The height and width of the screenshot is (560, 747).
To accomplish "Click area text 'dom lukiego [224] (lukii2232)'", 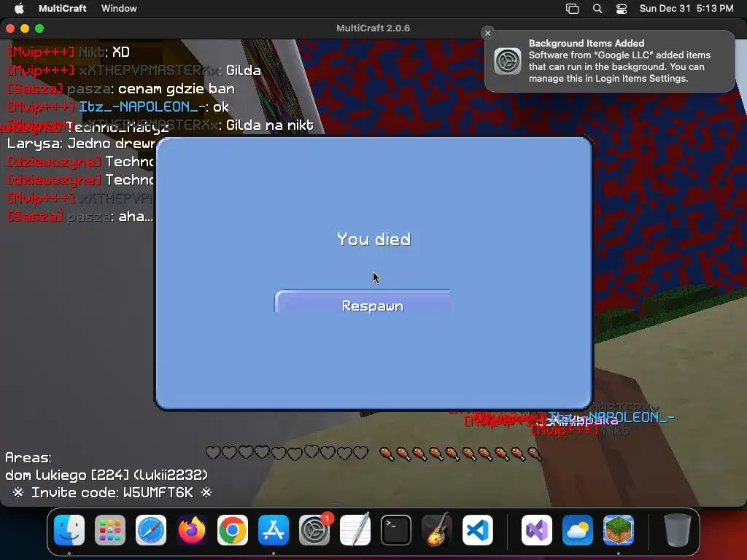I will 107,475.
